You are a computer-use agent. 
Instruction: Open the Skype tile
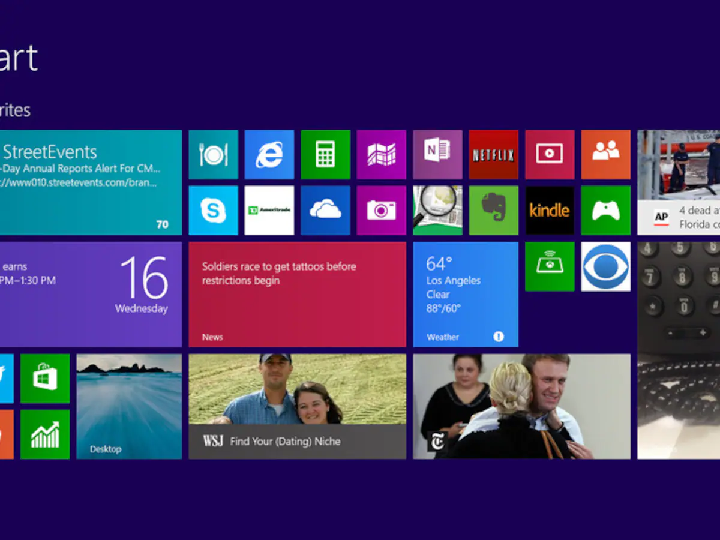(213, 210)
